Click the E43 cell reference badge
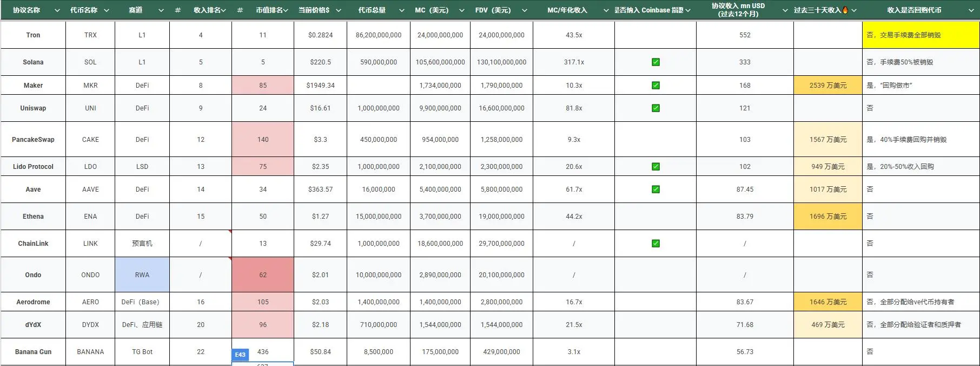This screenshot has width=980, height=366. click(240, 355)
